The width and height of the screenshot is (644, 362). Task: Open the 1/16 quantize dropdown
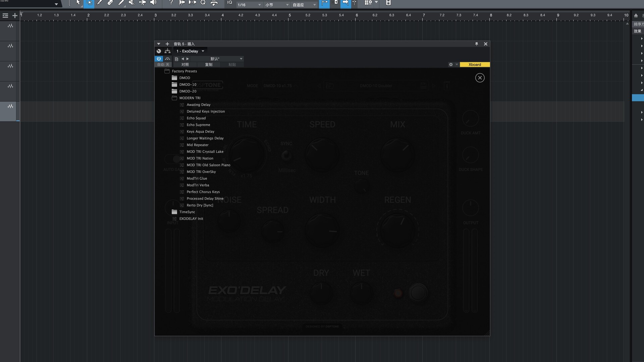click(x=250, y=5)
